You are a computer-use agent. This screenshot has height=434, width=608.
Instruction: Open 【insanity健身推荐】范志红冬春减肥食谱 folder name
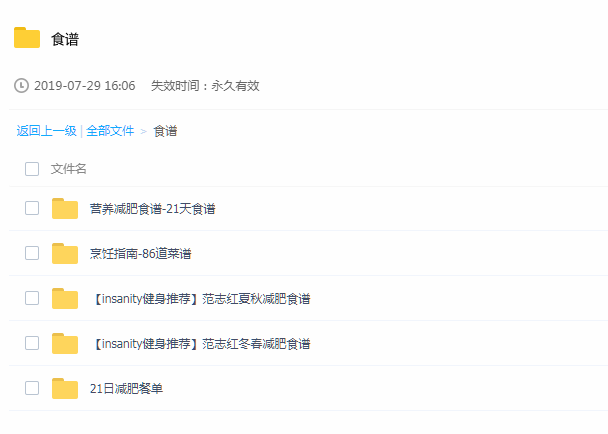pyautogui.click(x=202, y=344)
